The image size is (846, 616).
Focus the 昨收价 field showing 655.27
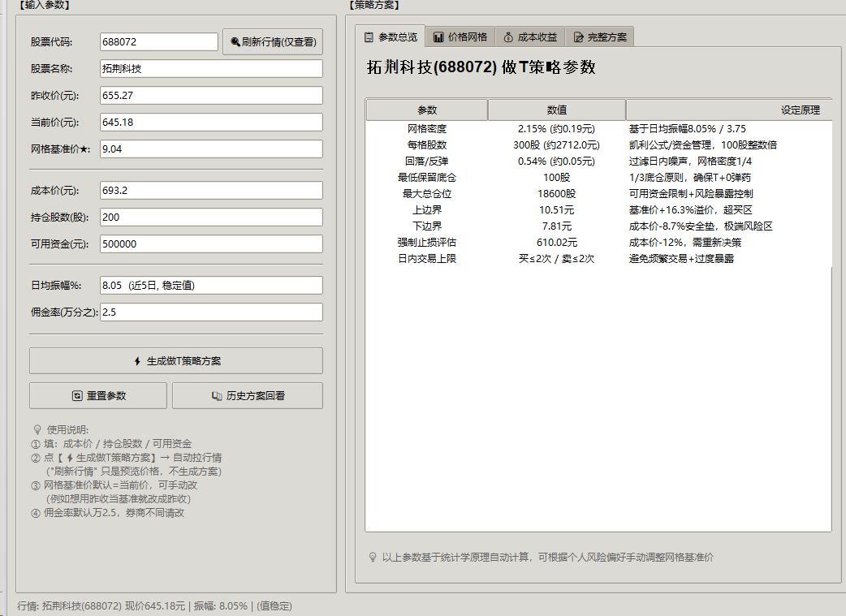pyautogui.click(x=211, y=96)
